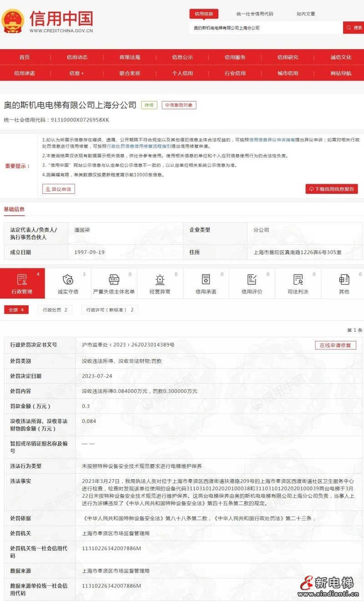The width and height of the screenshot is (364, 603).
Task: Select the 信用评价 checklist icon
Action: point(251,279)
